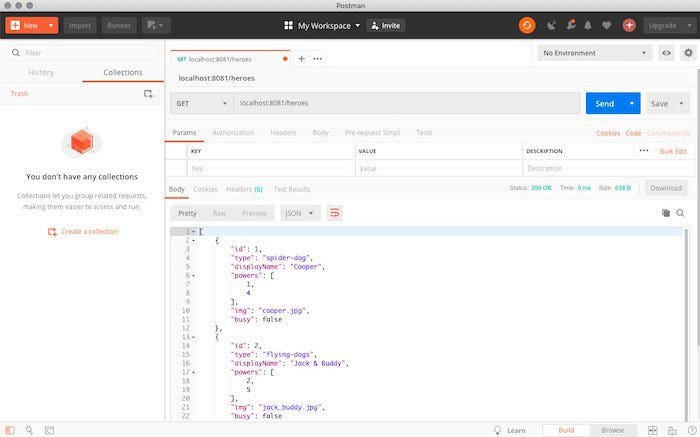Toggle sidebar icon in status bar
The height and width of the screenshot is (437, 700).
tap(10, 430)
